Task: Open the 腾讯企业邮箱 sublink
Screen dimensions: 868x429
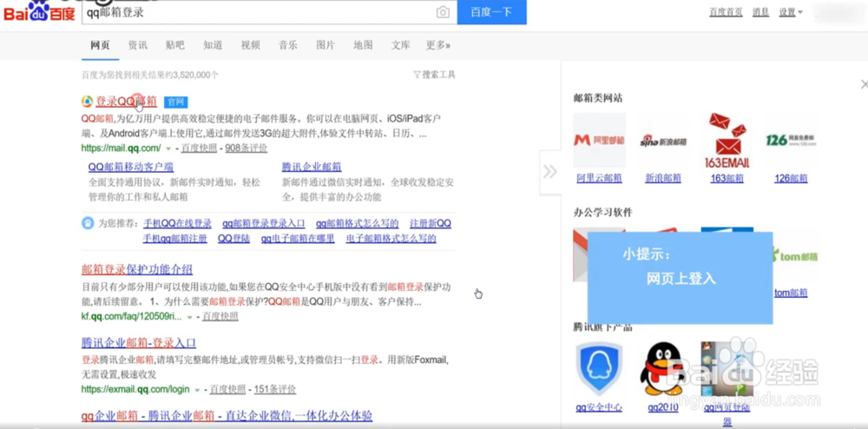Action: 312,168
